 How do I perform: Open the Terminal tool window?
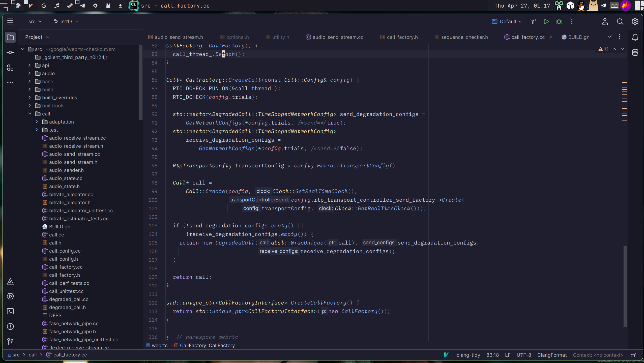[10, 311]
